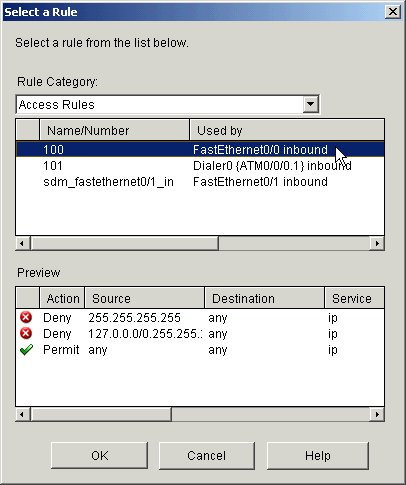
Task: Click the Permit action text
Action: pos(61,350)
